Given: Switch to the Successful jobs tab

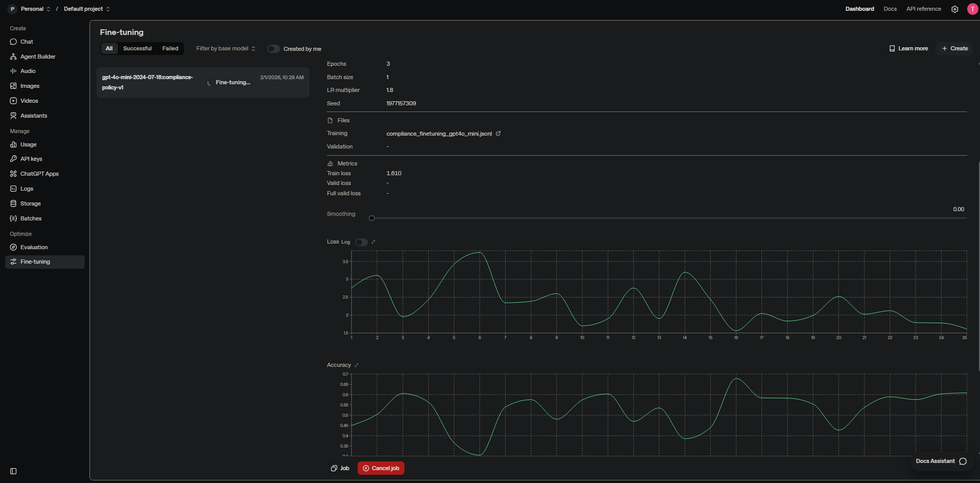Looking at the screenshot, I should (137, 49).
